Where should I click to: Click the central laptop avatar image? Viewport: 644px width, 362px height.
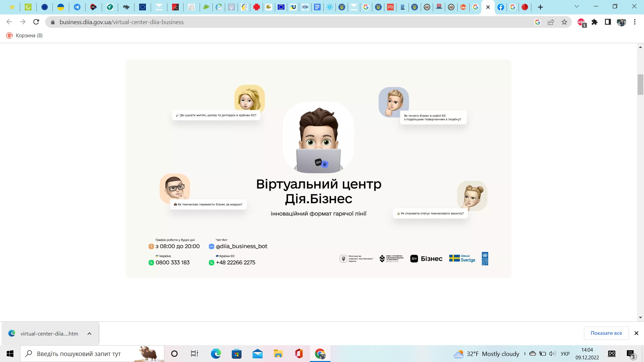318,137
